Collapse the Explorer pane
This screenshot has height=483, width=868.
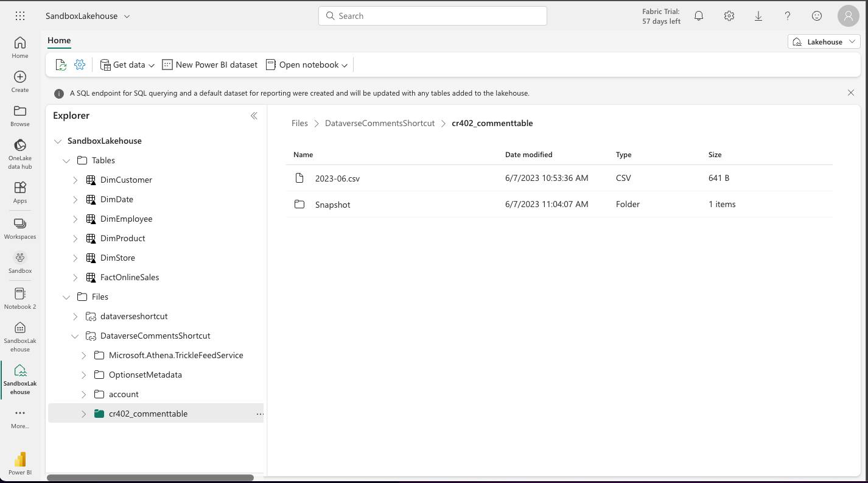[254, 116]
